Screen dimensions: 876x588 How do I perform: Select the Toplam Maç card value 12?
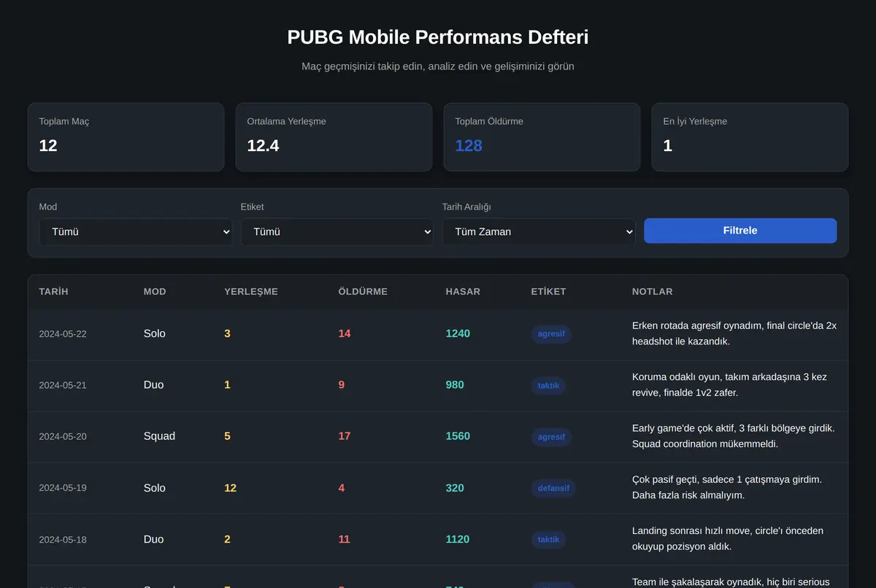coord(48,146)
